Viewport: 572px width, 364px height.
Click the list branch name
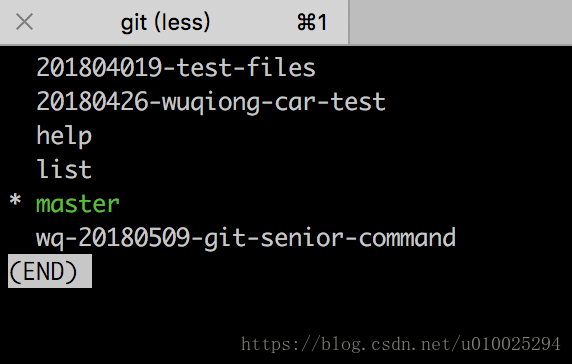coord(64,169)
